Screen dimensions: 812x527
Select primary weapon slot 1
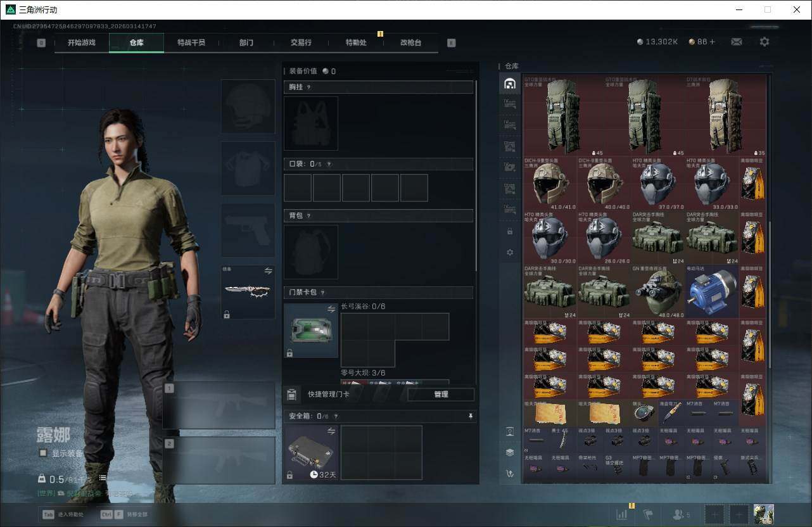pos(219,405)
